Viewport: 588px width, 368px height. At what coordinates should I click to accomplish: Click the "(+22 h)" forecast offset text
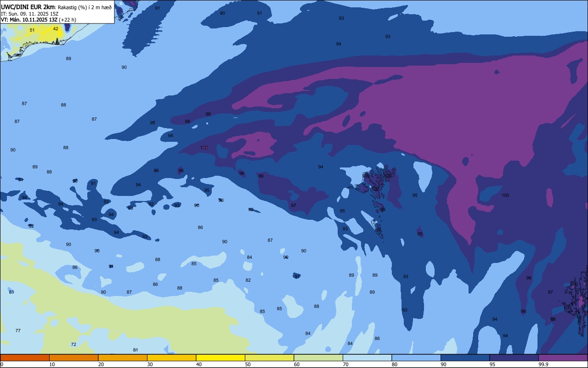(x=68, y=20)
